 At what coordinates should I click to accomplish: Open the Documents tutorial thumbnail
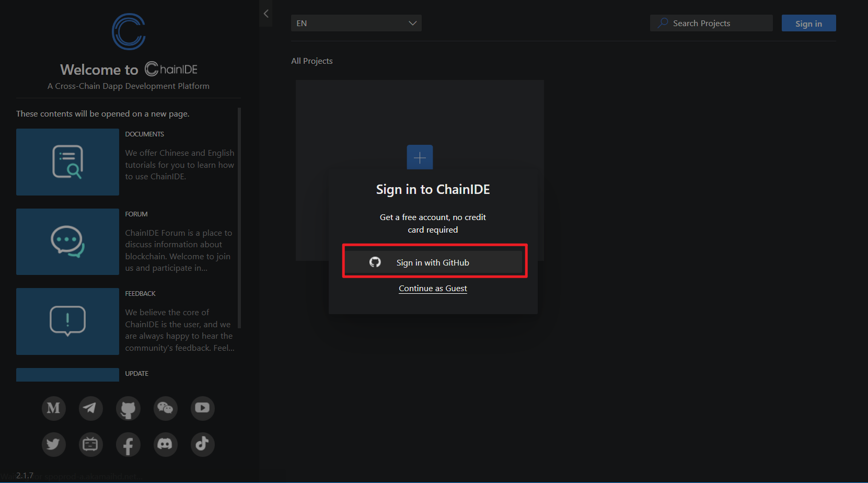tap(67, 162)
